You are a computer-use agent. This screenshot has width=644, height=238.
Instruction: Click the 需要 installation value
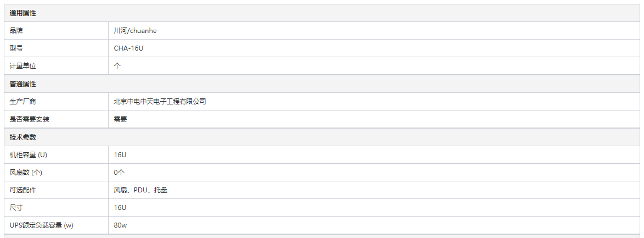tap(120, 119)
